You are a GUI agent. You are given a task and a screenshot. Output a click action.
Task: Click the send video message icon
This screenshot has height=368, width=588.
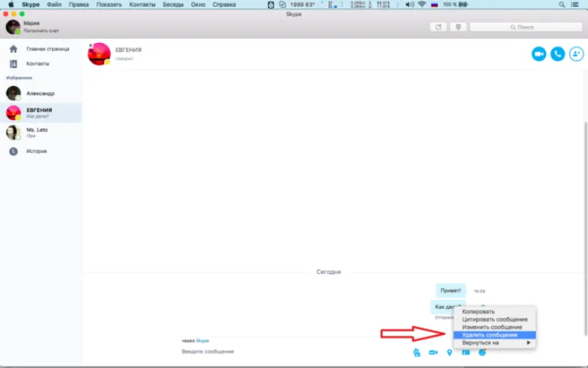[433, 353]
